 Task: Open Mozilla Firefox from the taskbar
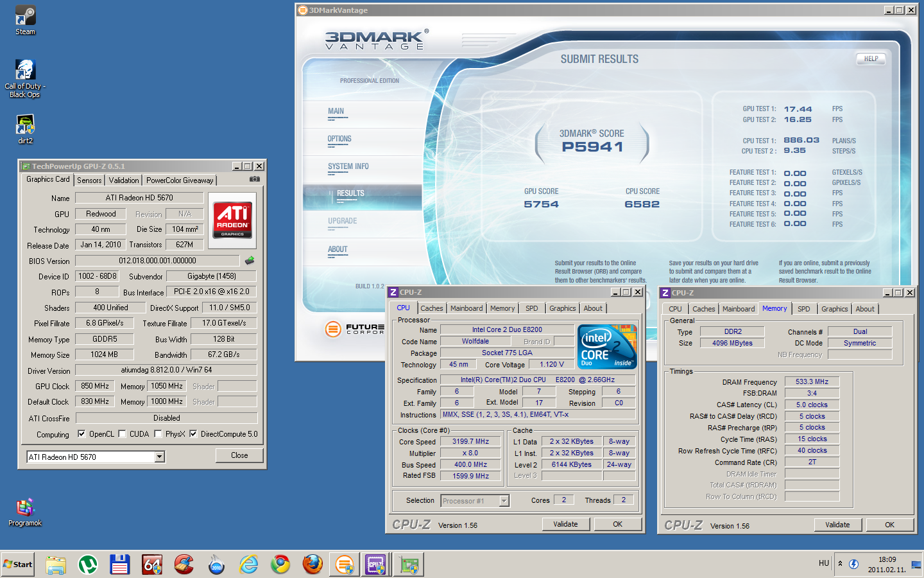tap(312, 565)
